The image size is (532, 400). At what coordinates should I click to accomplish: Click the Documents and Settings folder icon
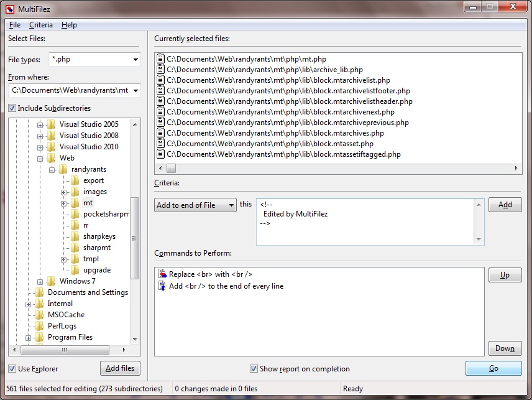(x=39, y=293)
